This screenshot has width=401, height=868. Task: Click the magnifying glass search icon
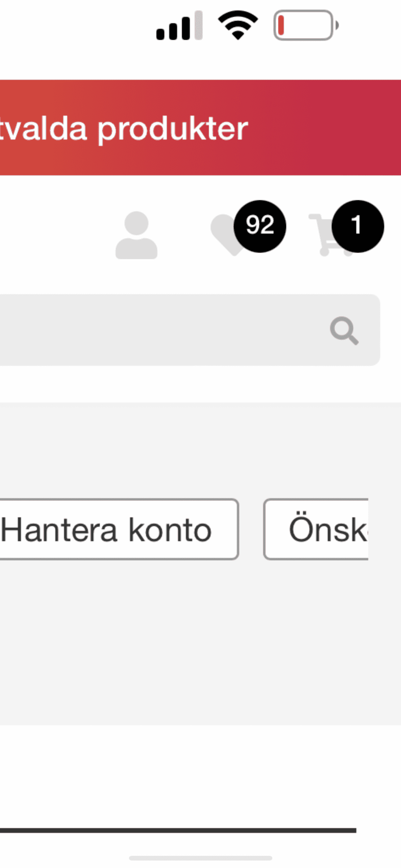pos(344,330)
